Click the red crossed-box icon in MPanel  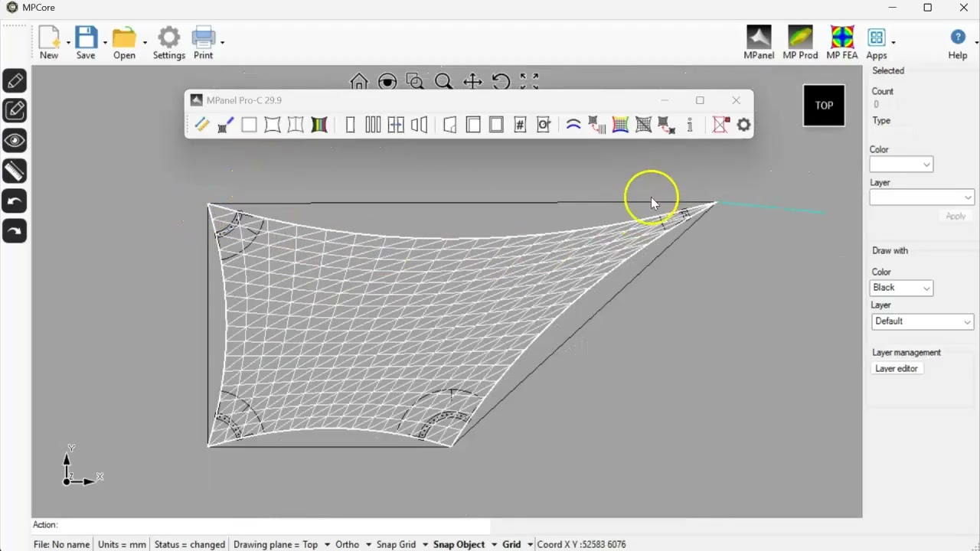(x=720, y=125)
